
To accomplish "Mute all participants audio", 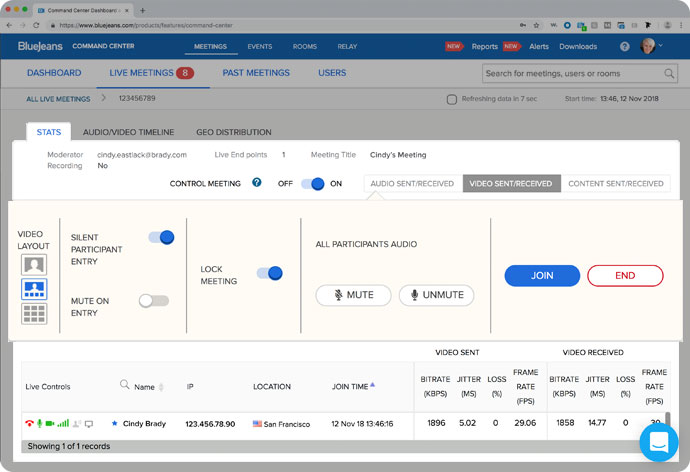I will tap(353, 295).
